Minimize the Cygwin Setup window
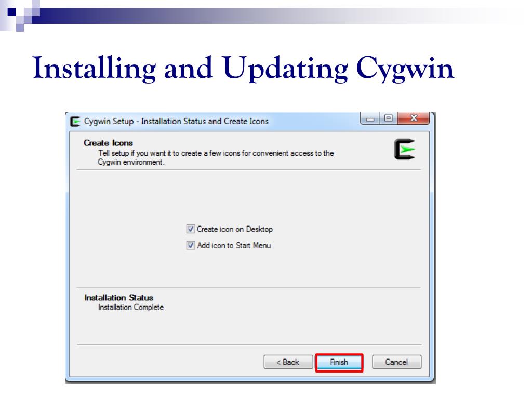 coord(370,118)
